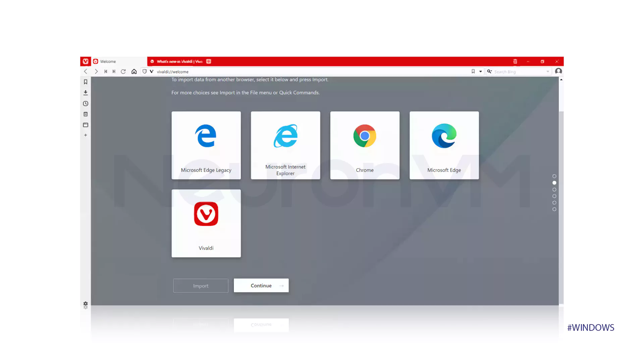644x362 pixels.
Task: Switch to the Welcome tab
Action: (119, 61)
